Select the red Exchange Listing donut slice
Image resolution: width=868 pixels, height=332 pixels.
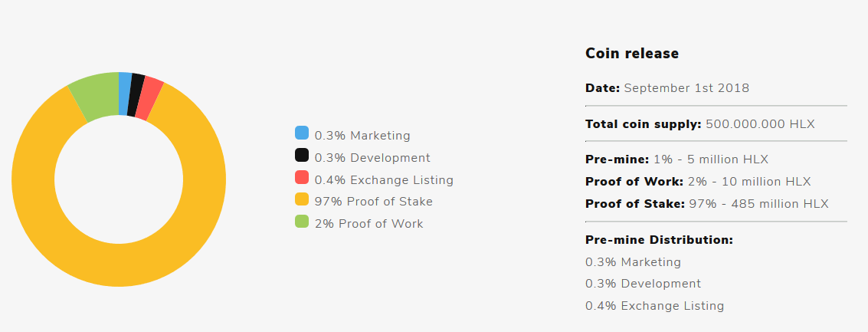click(149, 99)
